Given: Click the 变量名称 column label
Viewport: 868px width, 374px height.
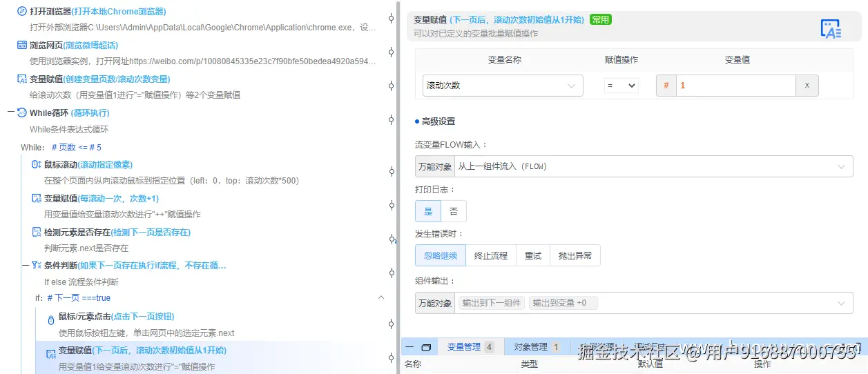Looking at the screenshot, I should tap(505, 60).
